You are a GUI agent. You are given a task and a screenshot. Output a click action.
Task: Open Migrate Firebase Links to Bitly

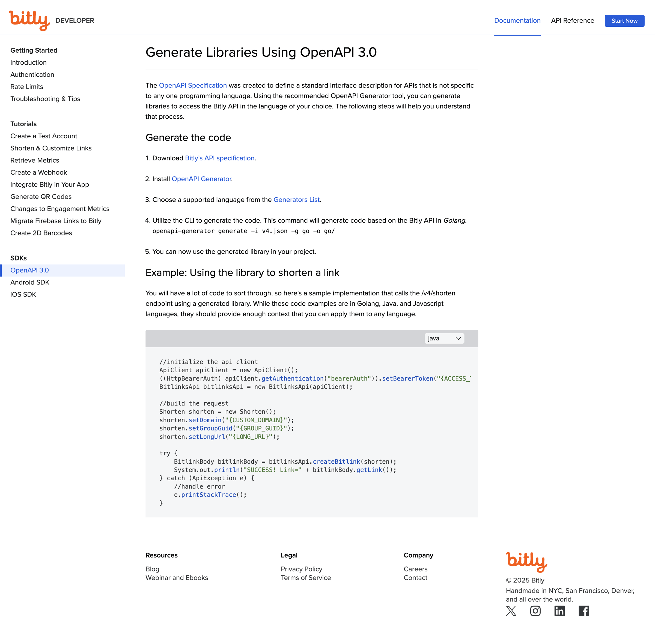(x=56, y=221)
